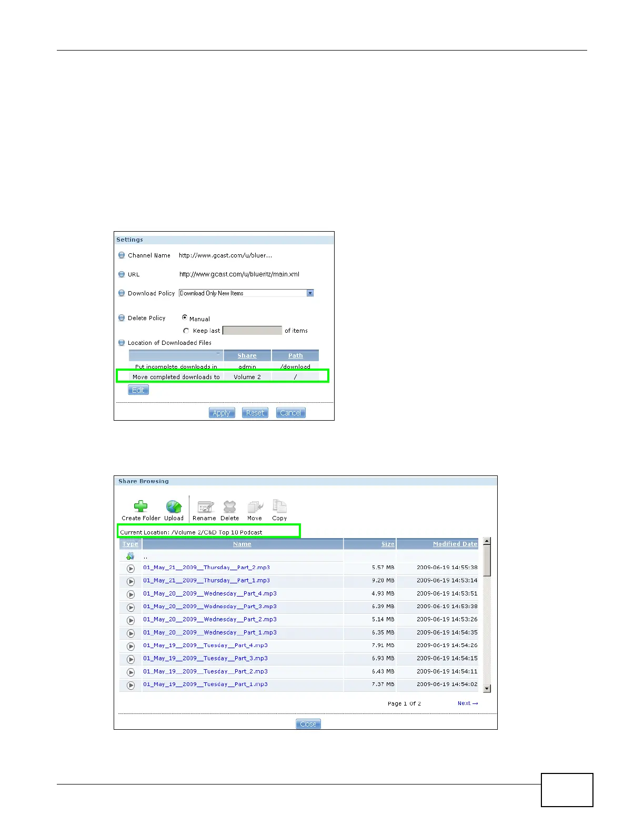644x834 pixels.
Task: Play 01_May_21__2009__Thursday__Part_2.mp3 icon
Action: [x=130, y=569]
